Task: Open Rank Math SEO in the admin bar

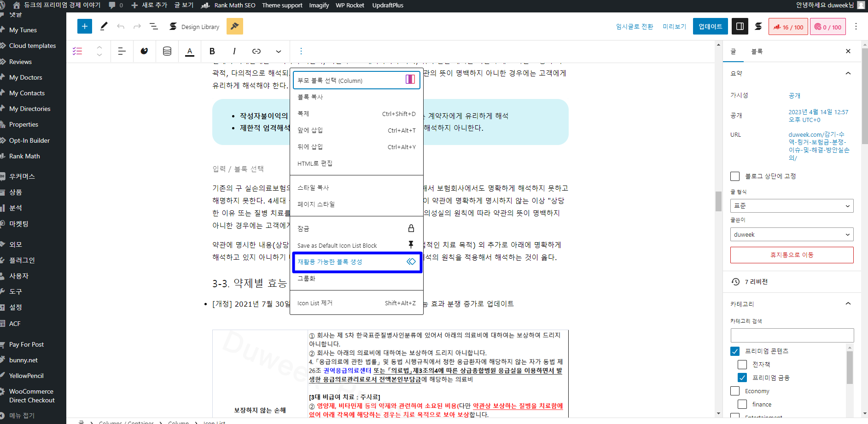Action: pyautogui.click(x=228, y=5)
